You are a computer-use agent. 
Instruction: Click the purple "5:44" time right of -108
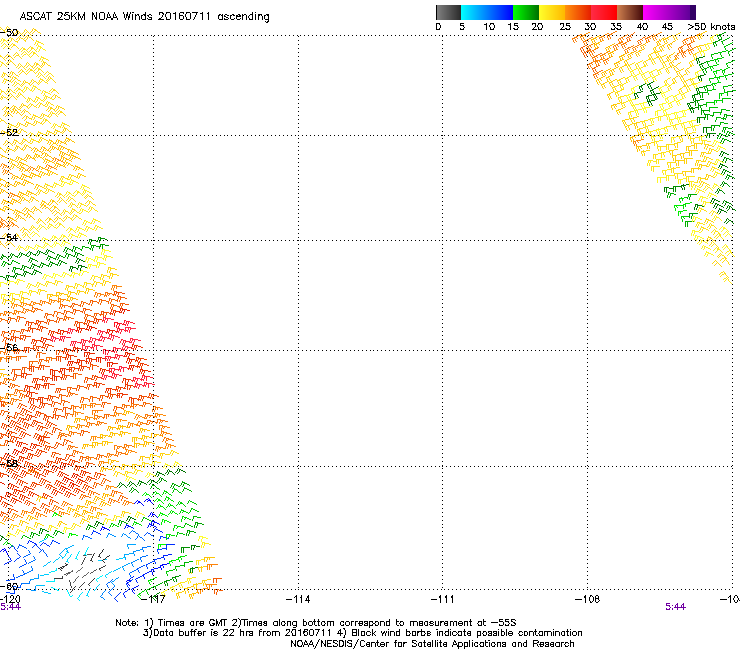[x=675, y=607]
